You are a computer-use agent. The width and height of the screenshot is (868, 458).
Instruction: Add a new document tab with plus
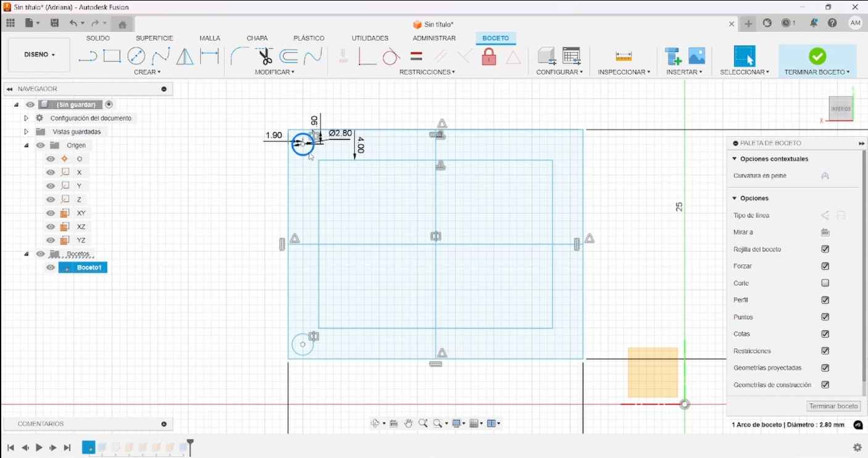[x=748, y=23]
